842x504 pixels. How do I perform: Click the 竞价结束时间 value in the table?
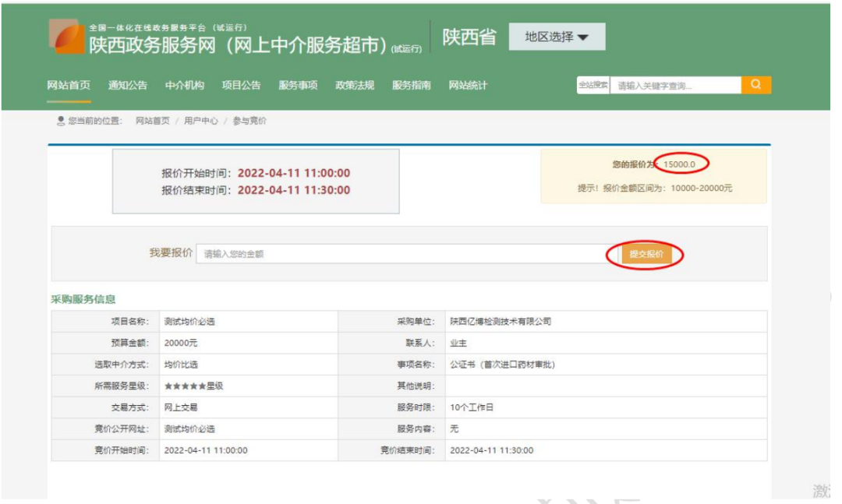[x=491, y=450]
